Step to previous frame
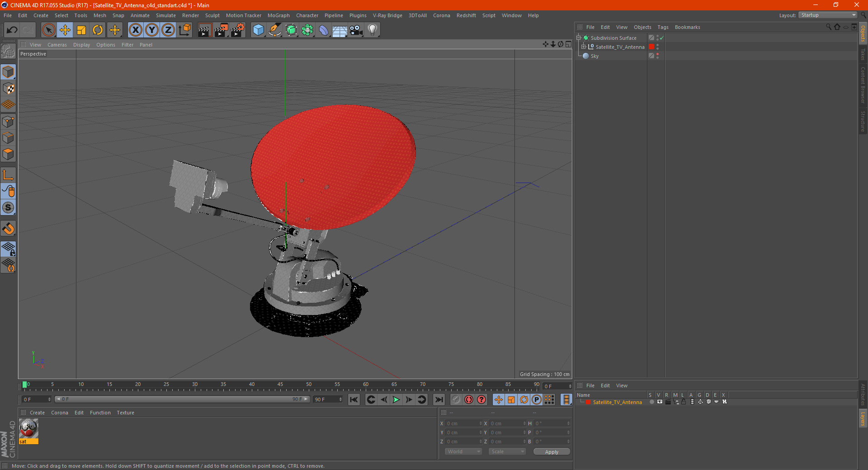 (x=383, y=399)
